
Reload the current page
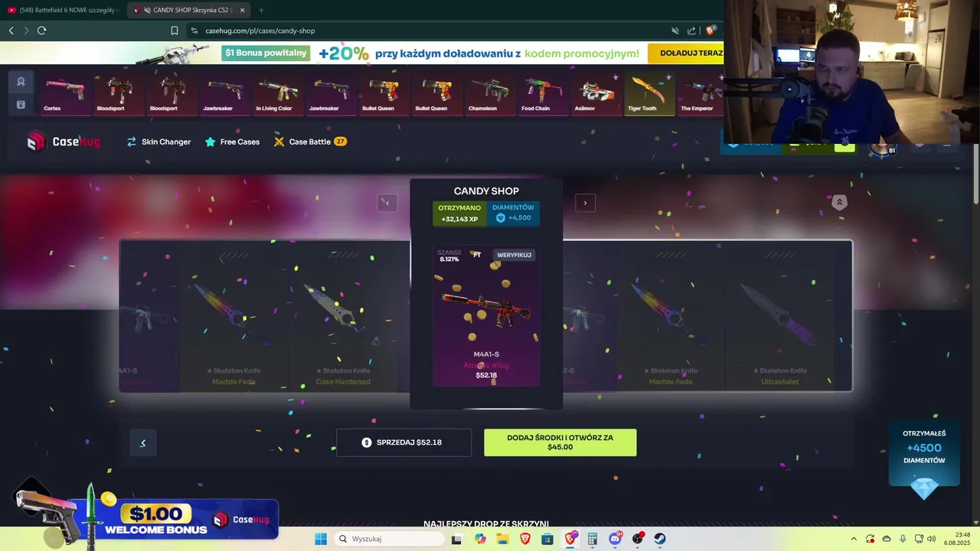41,31
